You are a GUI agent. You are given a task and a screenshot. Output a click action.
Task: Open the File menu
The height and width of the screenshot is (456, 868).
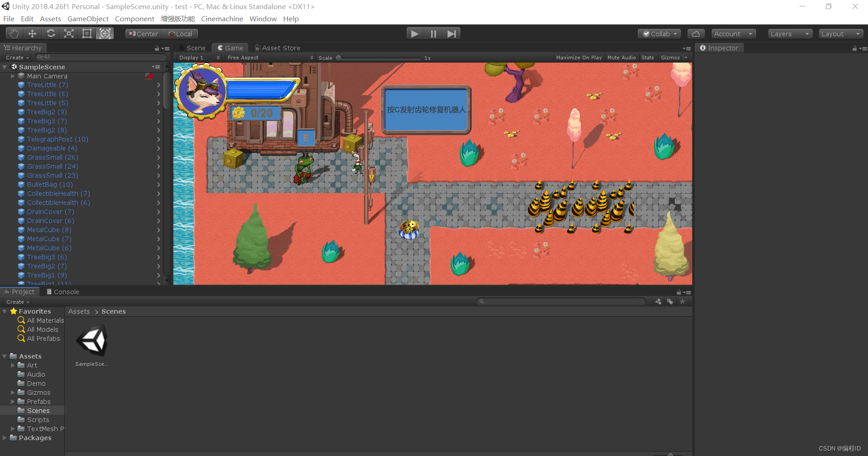9,19
